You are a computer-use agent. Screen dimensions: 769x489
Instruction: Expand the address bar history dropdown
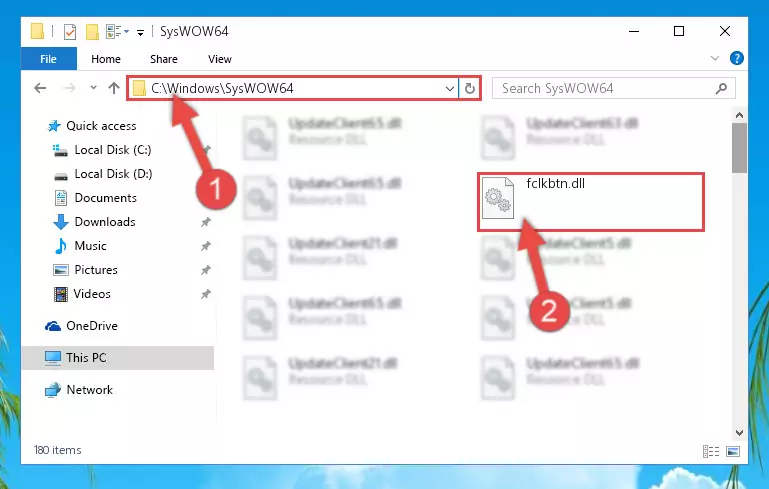pyautogui.click(x=450, y=89)
